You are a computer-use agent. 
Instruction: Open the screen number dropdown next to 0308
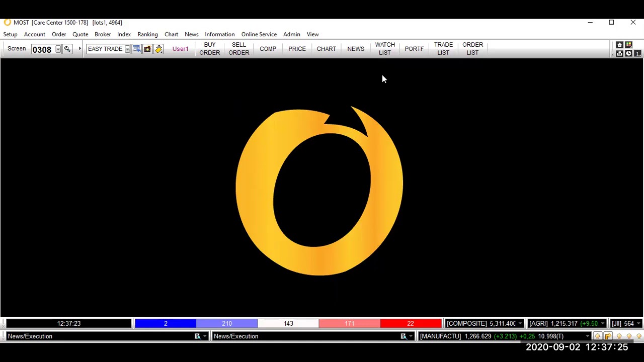pos(58,49)
